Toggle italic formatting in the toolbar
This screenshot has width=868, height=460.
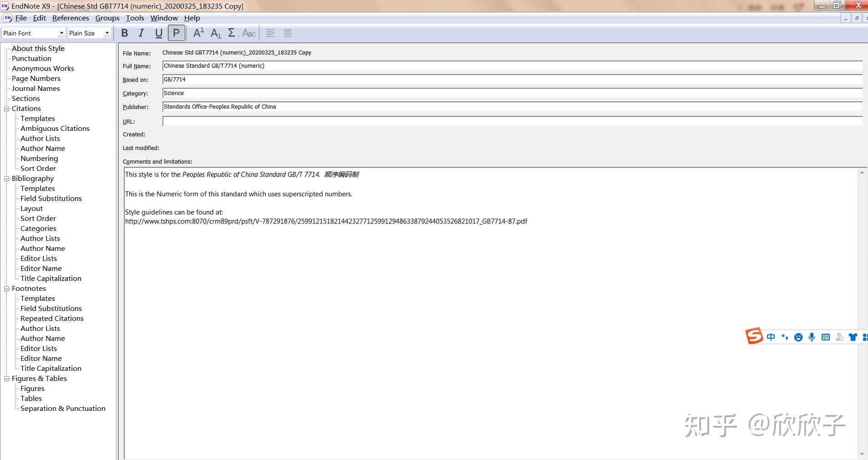[141, 33]
